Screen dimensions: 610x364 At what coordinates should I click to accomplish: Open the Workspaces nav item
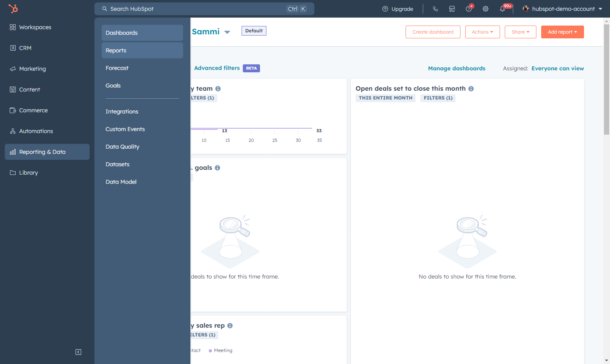point(47,27)
